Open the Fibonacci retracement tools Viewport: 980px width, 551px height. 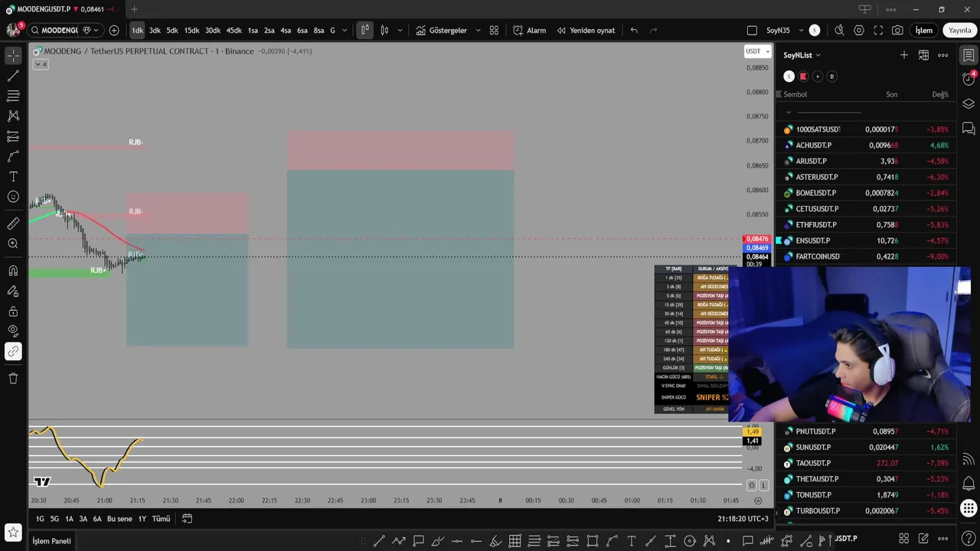coord(13,96)
